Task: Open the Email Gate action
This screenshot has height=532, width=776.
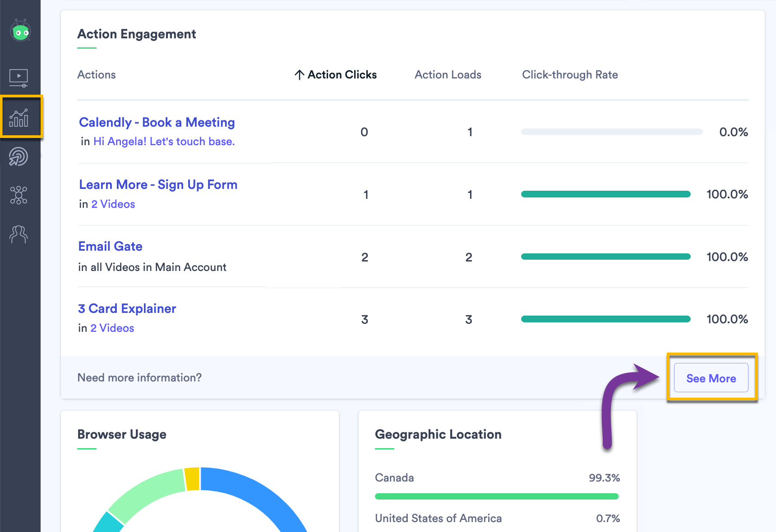Action: click(x=111, y=246)
